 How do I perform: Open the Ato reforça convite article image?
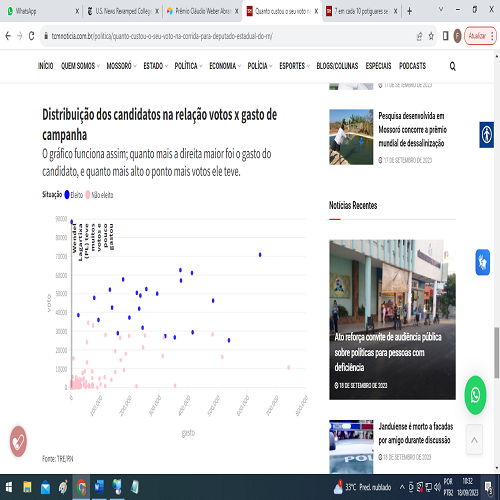click(392, 319)
